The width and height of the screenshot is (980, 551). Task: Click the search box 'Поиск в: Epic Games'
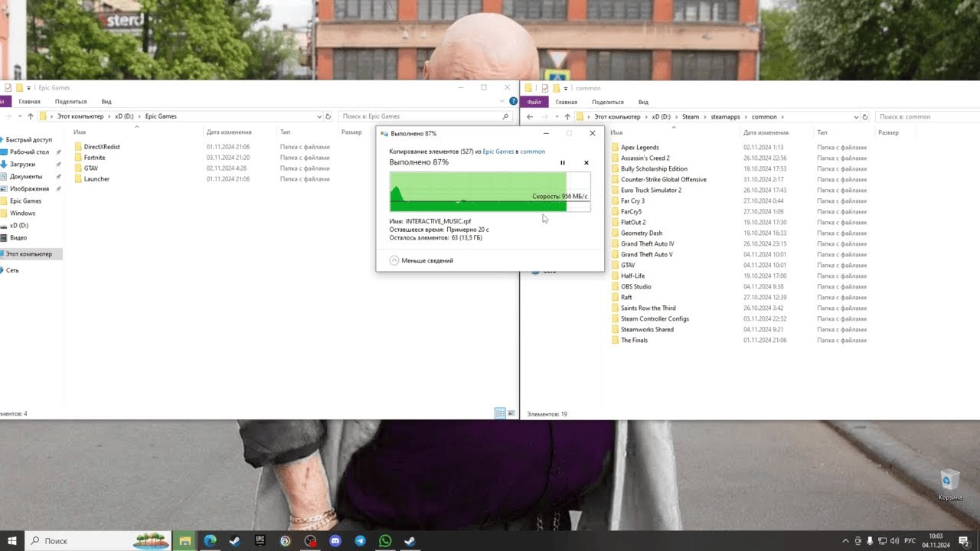(x=426, y=116)
